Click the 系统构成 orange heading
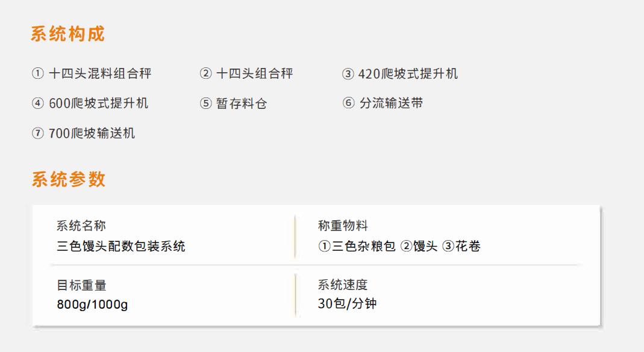644x352 pixels. tap(67, 34)
